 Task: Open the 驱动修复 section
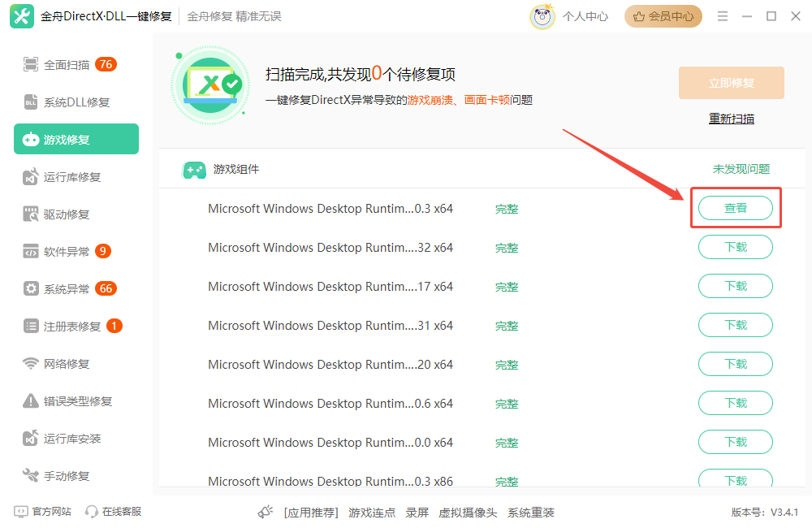pyautogui.click(x=76, y=214)
